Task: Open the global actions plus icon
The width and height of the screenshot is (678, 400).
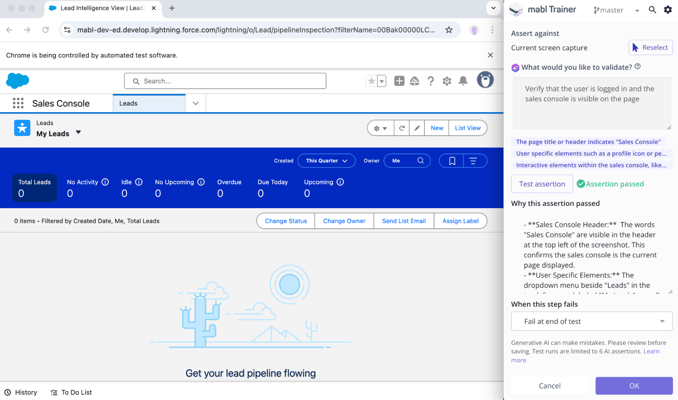Action: 399,81
